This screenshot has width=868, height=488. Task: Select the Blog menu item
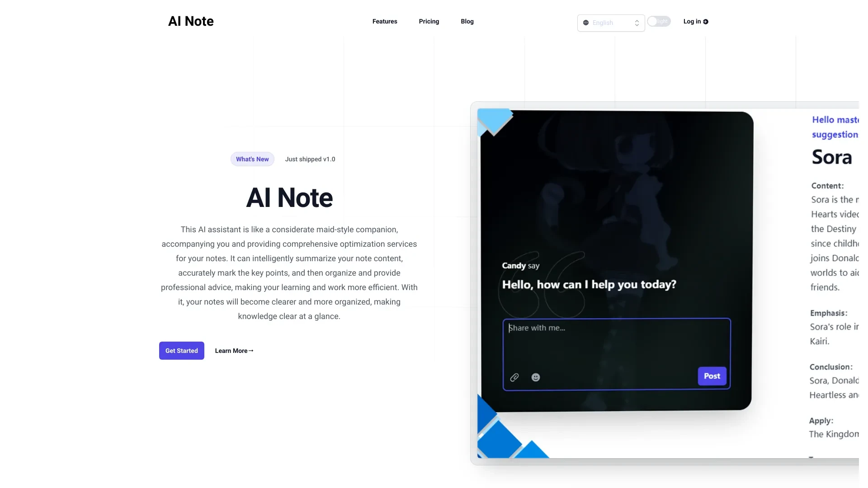pyautogui.click(x=467, y=21)
